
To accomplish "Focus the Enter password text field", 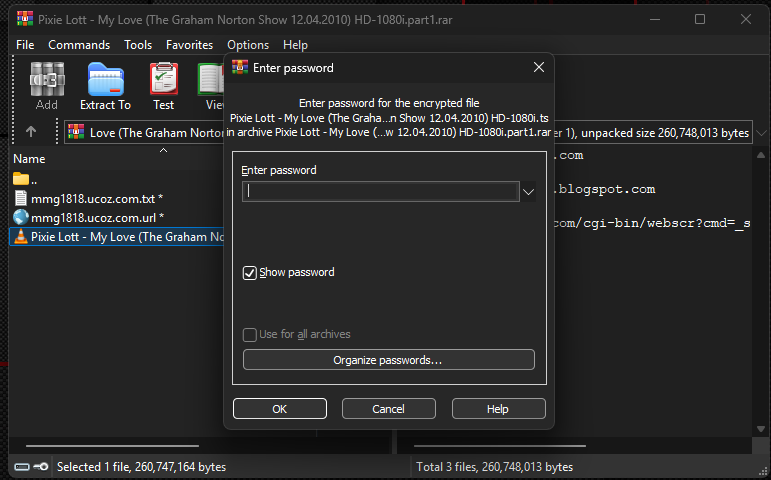I will tap(381, 191).
